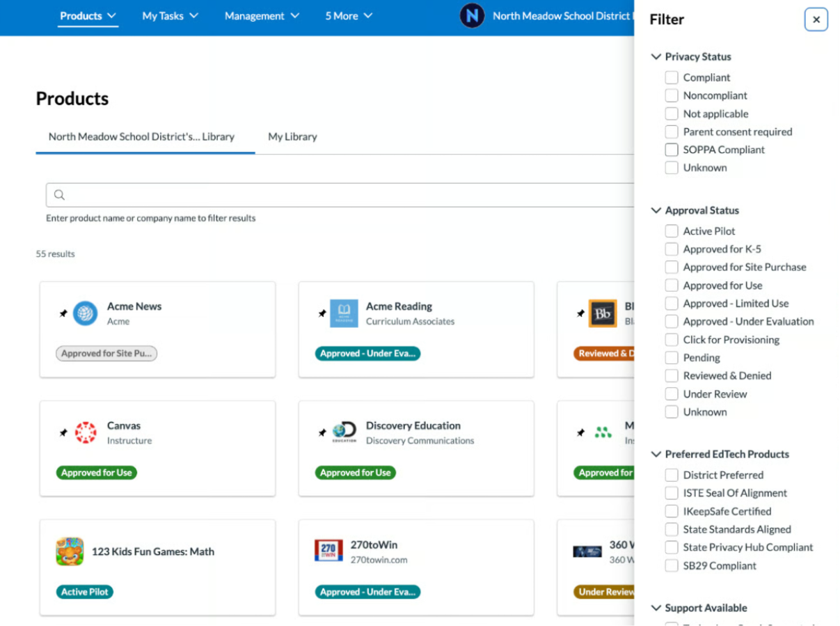The width and height of the screenshot is (840, 626).
Task: Click the pin icon beside green dots logo
Action: tap(580, 432)
